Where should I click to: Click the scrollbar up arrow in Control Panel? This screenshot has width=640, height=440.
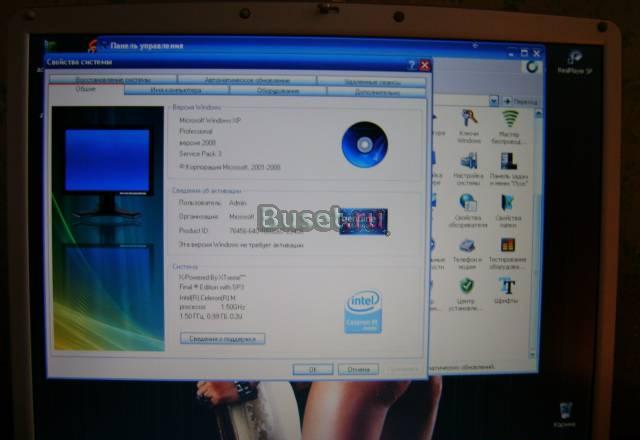coord(538,114)
